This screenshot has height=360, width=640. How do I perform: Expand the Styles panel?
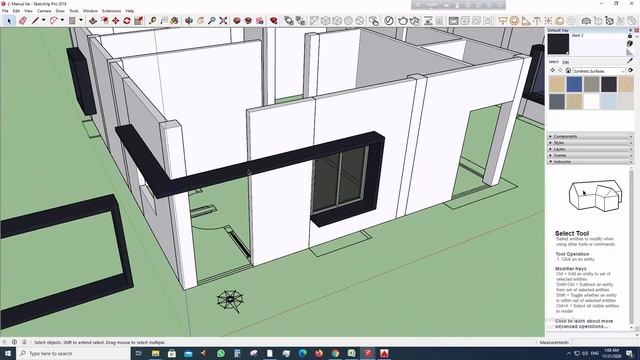[x=590, y=143]
